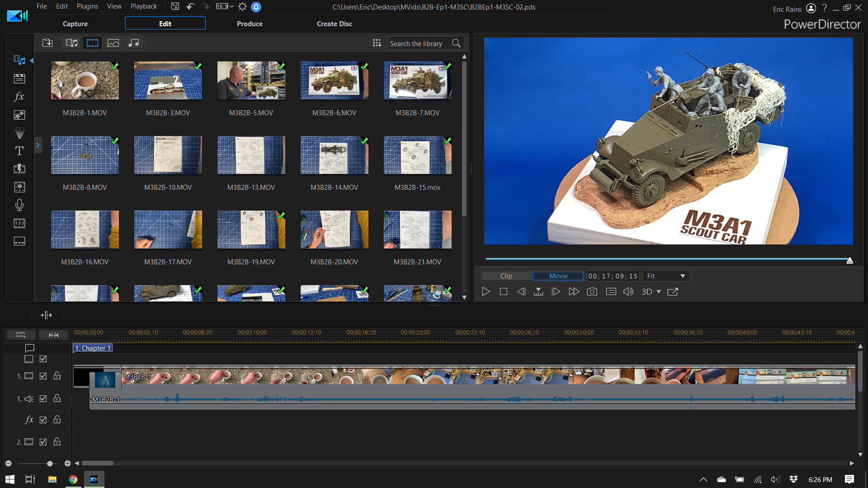Click the Search the library field
868x488 pixels.
coord(420,43)
